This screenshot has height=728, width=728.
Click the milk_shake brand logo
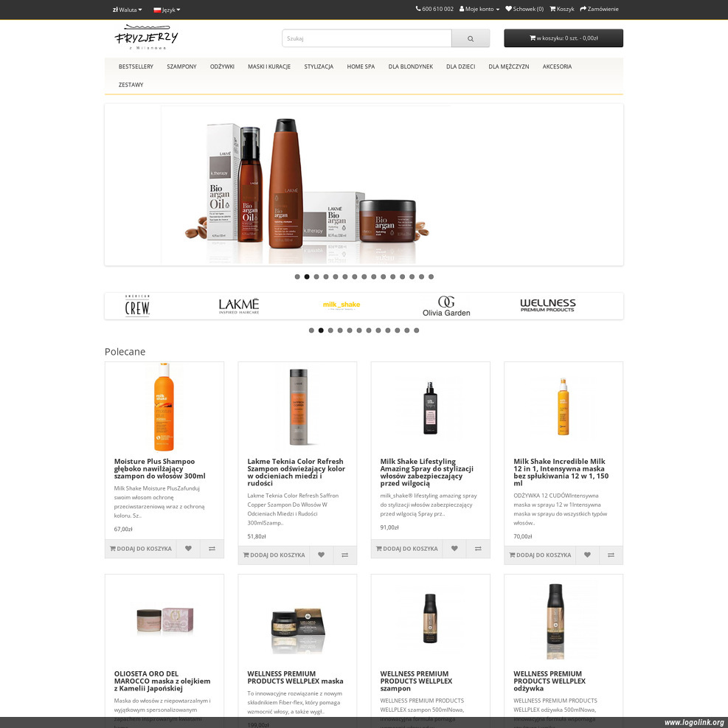click(342, 305)
